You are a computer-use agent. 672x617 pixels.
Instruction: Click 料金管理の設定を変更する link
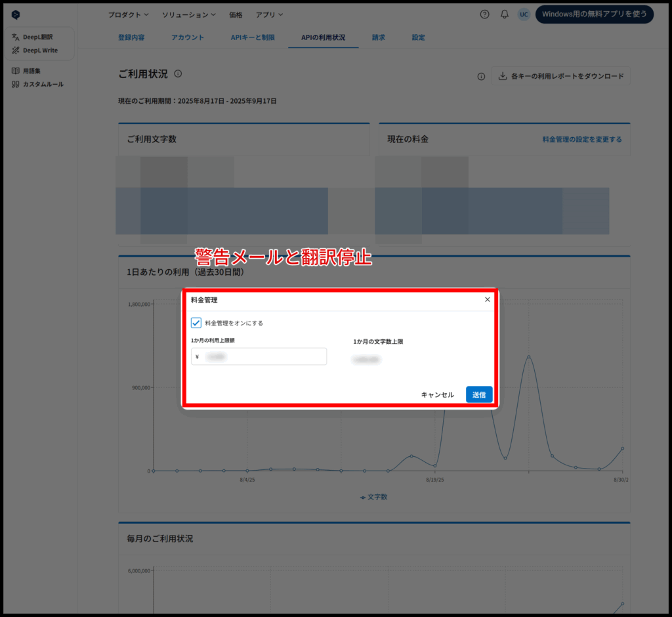click(582, 139)
